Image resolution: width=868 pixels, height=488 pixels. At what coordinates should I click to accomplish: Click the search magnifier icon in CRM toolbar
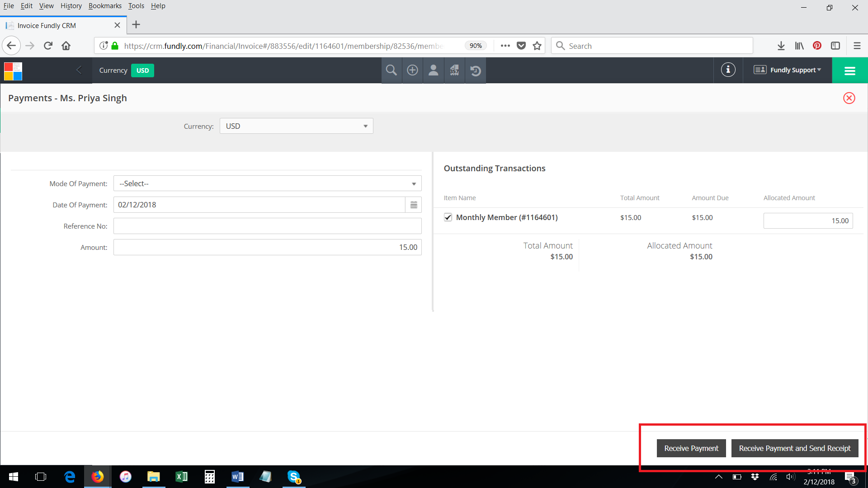point(392,70)
